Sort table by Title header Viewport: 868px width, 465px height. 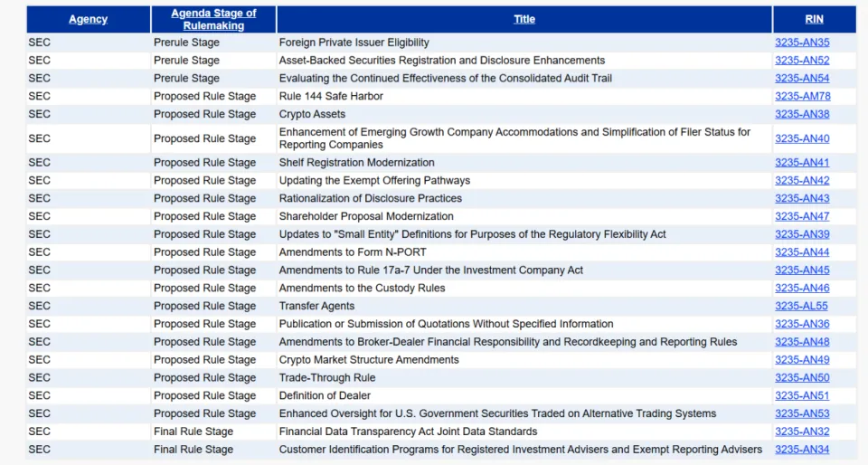click(x=524, y=19)
